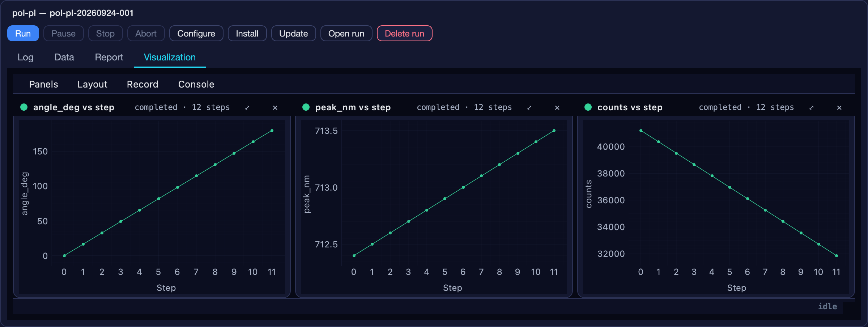Click the first data point in counts chart

(641, 131)
